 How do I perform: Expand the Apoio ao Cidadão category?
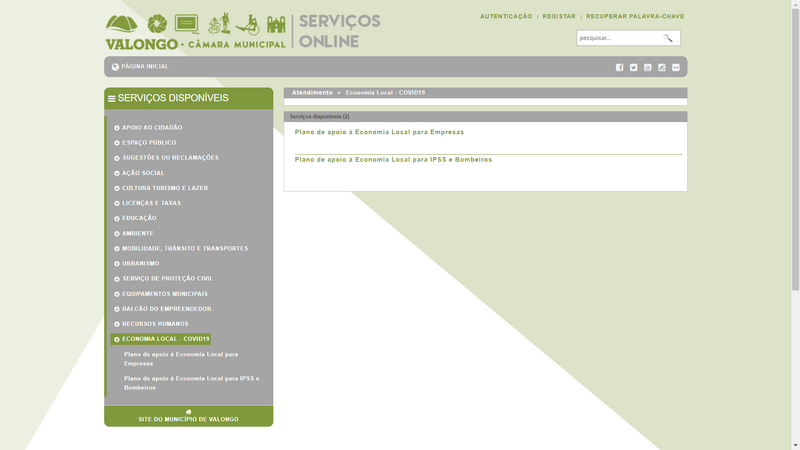[151, 128]
